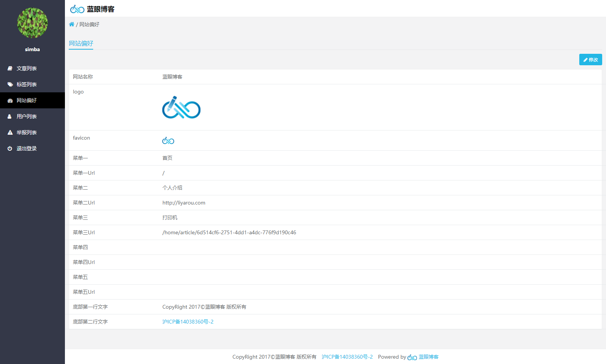Click the footer CopyRight 2017 text
This screenshot has height=364, width=606.
pyautogui.click(x=274, y=357)
